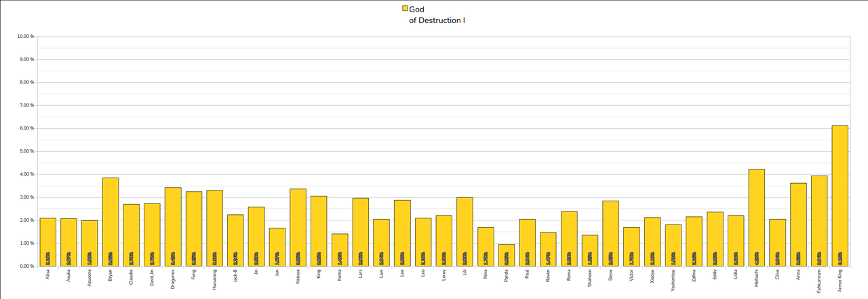Click the 'Jin' x-axis label

click(256, 272)
